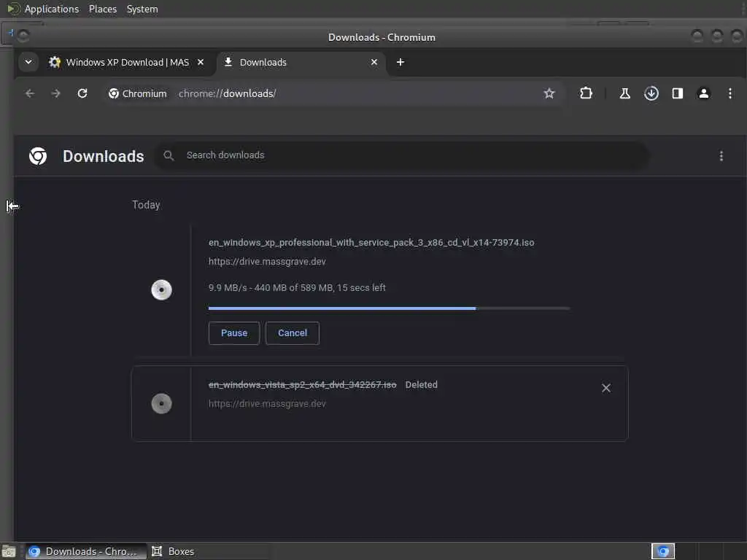Viewport: 747px width, 560px height.
Task: Click the search magnifier icon
Action: point(169,155)
